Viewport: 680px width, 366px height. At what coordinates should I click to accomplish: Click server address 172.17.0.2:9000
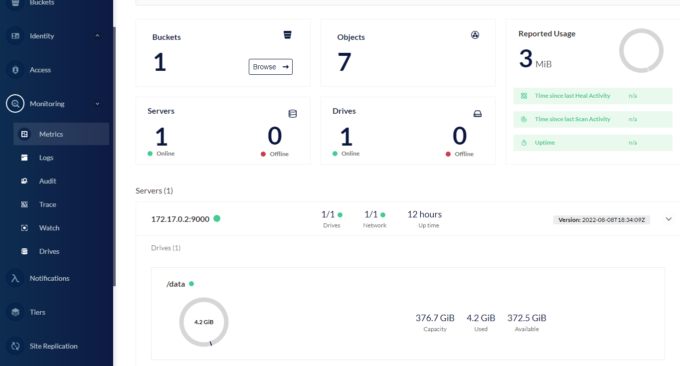180,219
